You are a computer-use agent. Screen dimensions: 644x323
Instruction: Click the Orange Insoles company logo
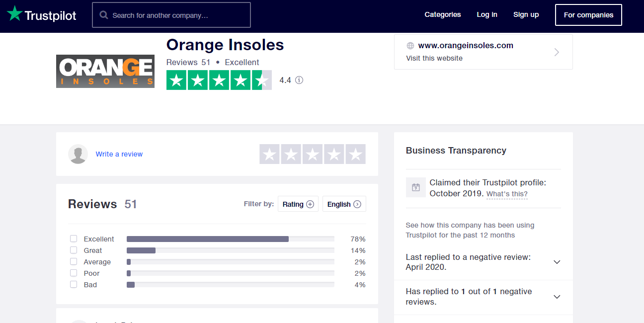pyautogui.click(x=105, y=72)
